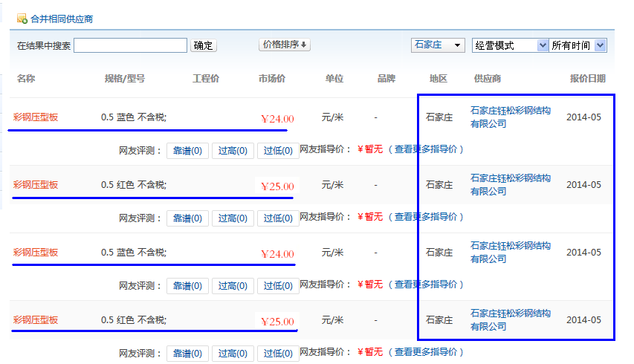
Task: Click the 规格/型号 column header
Action: 125,79
